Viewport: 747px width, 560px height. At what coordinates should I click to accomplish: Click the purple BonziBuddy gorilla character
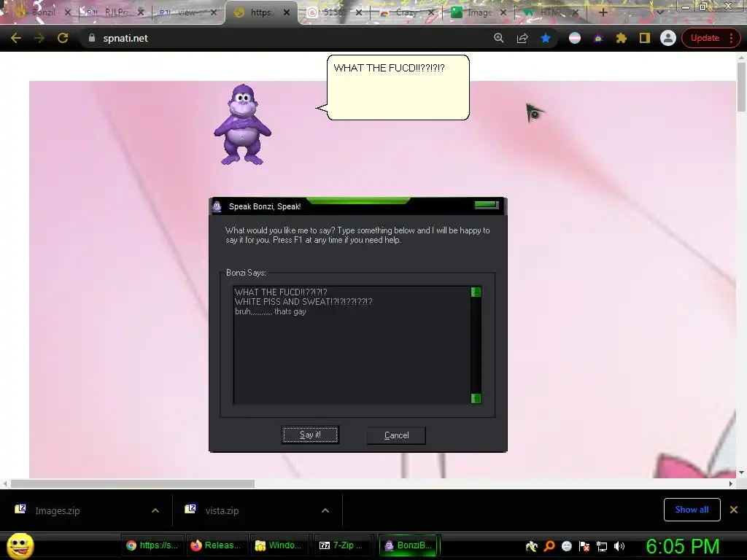pos(242,125)
